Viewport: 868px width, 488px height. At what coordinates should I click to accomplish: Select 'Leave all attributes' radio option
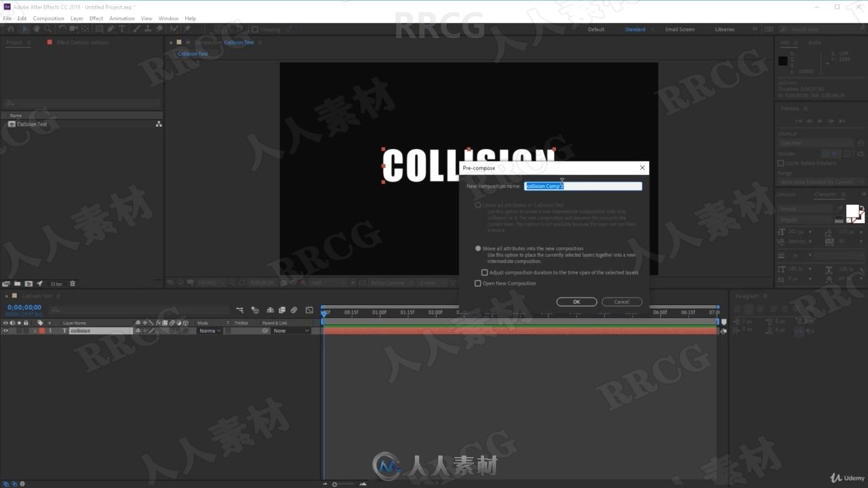coord(478,205)
